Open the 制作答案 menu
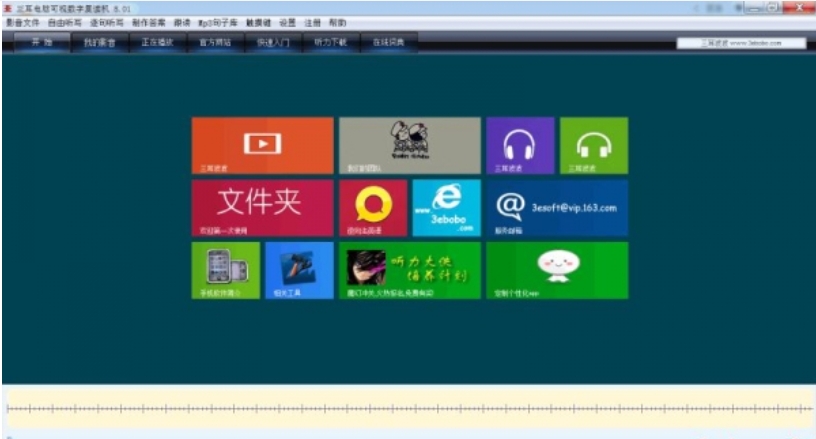Image resolution: width=816 pixels, height=439 pixels. pyautogui.click(x=148, y=23)
